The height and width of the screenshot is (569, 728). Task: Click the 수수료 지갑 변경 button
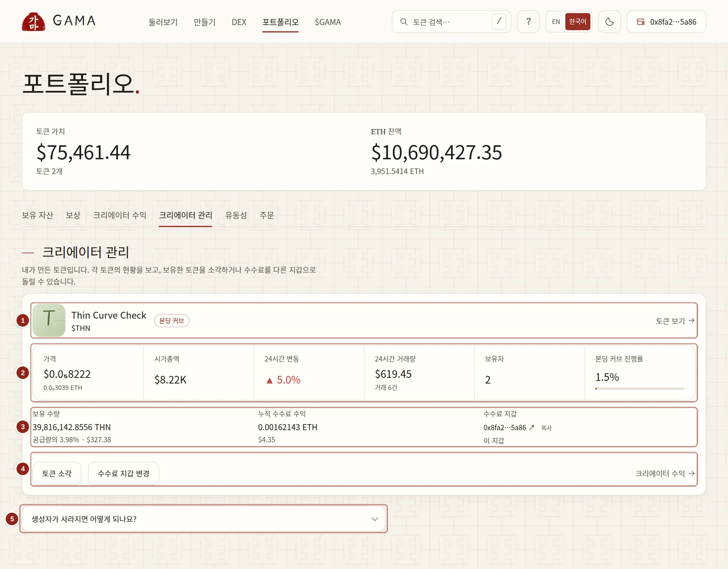tap(124, 473)
